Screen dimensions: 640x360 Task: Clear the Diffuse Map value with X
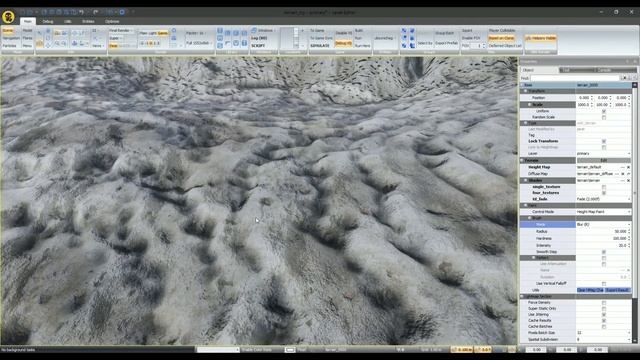(623, 174)
